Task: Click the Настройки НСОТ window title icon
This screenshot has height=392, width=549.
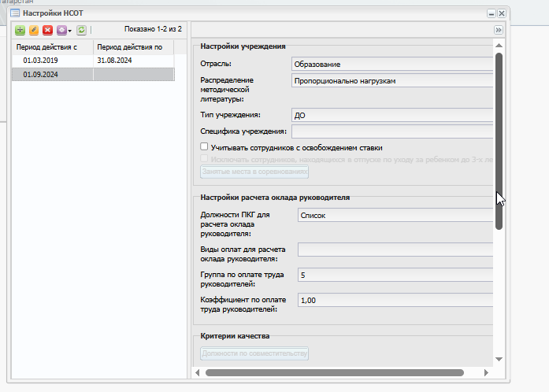Action: 15,13
